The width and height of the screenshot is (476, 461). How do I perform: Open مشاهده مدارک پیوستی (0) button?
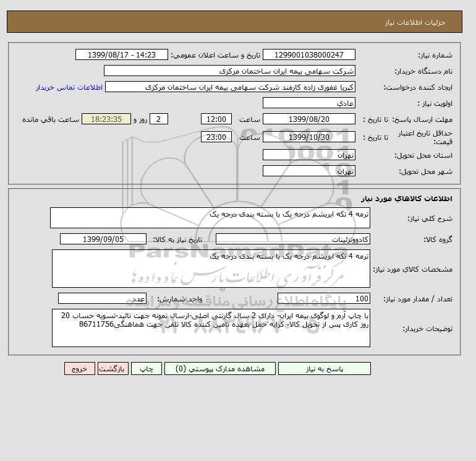tap(220, 369)
